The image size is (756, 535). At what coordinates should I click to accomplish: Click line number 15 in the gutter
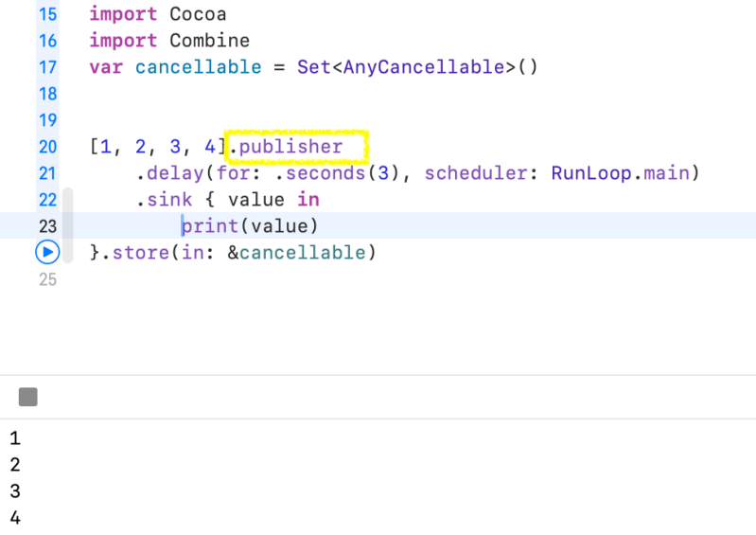pyautogui.click(x=46, y=15)
